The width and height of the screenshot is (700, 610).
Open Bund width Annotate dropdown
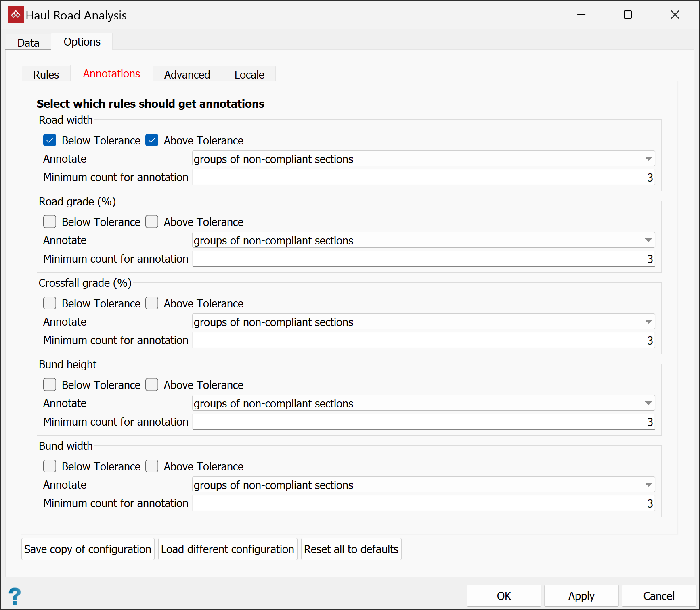423,485
